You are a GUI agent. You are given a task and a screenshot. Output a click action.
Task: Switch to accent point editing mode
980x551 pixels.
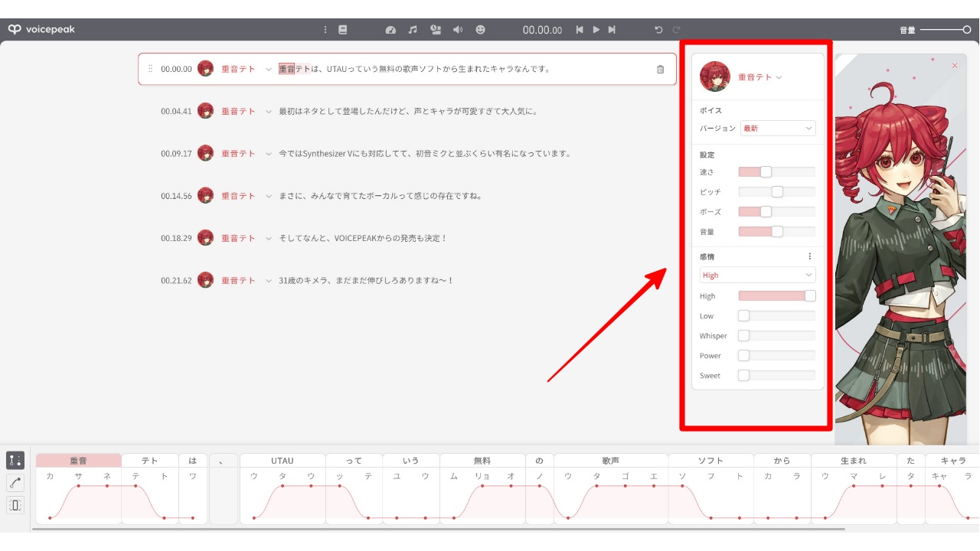point(15,460)
